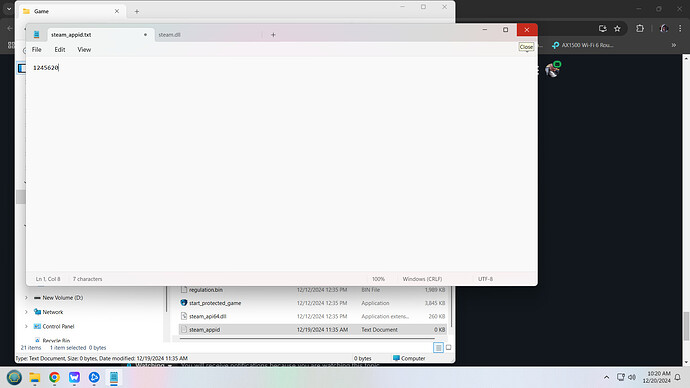Click the horizontal scrollbar in Explorer file list
The width and height of the screenshot is (690, 388).
(x=307, y=339)
